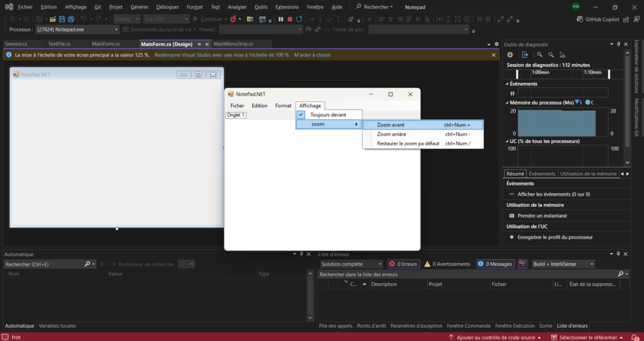Collapse the Mémoire du processus graph section
The height and width of the screenshot is (341, 644).
point(507,103)
